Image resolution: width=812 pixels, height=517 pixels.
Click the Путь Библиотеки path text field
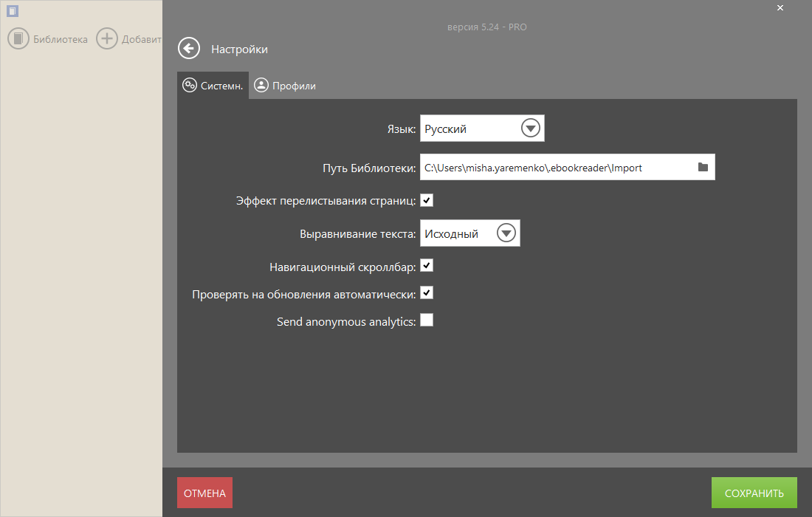tap(554, 168)
